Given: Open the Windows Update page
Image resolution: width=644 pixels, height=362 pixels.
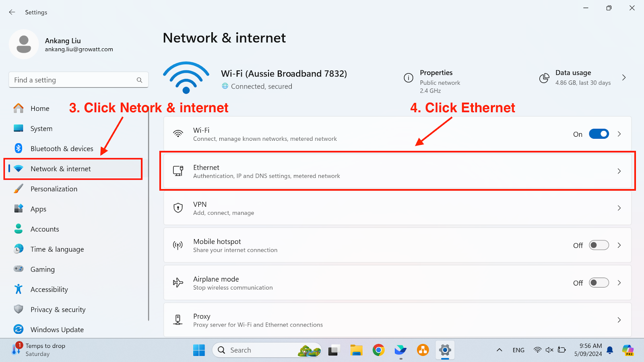Looking at the screenshot, I should click(57, 329).
